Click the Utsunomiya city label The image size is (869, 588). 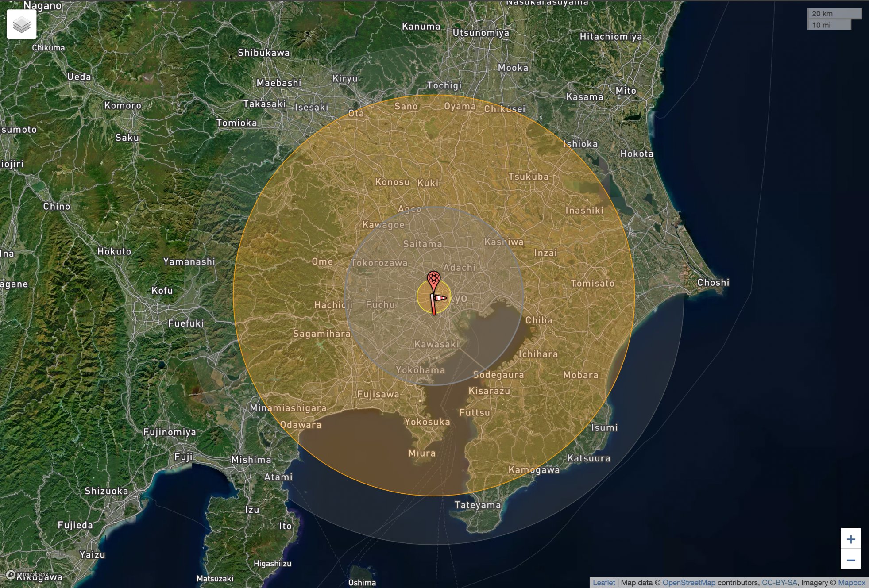481,33
